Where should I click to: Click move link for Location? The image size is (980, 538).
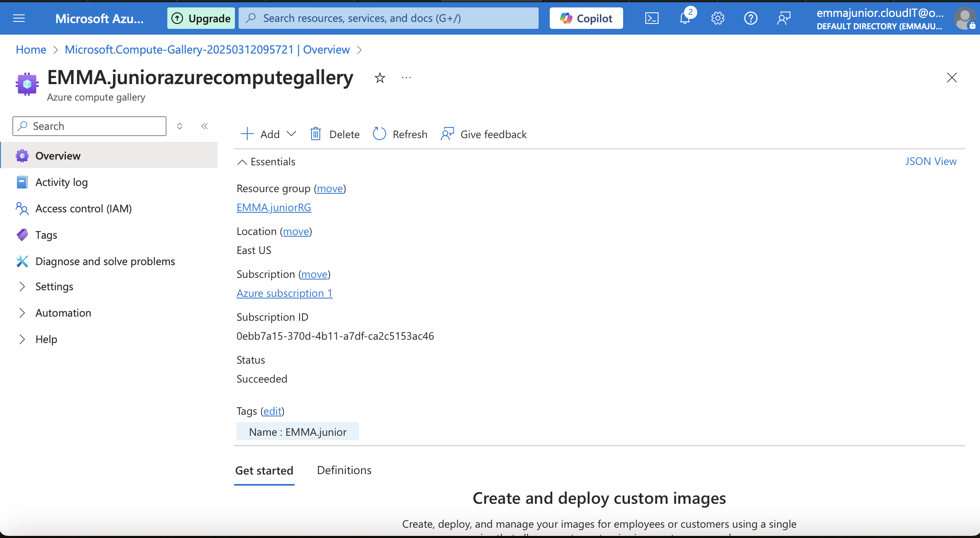pos(296,231)
